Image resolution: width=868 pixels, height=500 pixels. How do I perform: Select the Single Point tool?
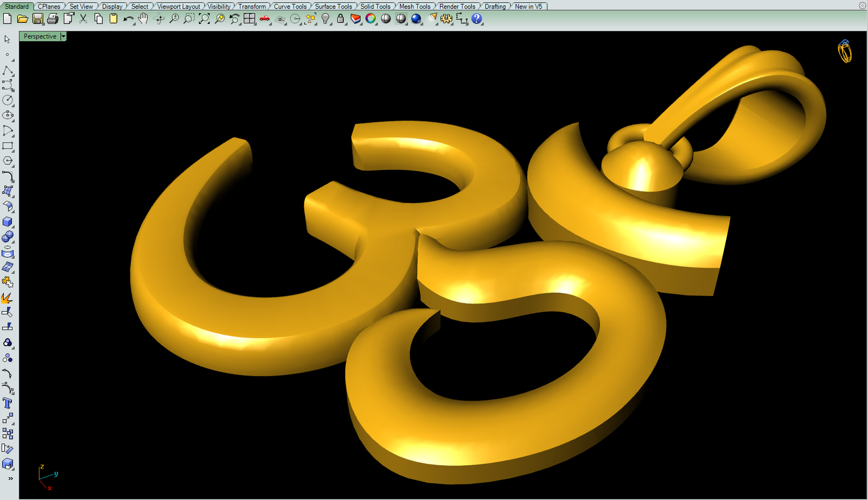[8, 54]
